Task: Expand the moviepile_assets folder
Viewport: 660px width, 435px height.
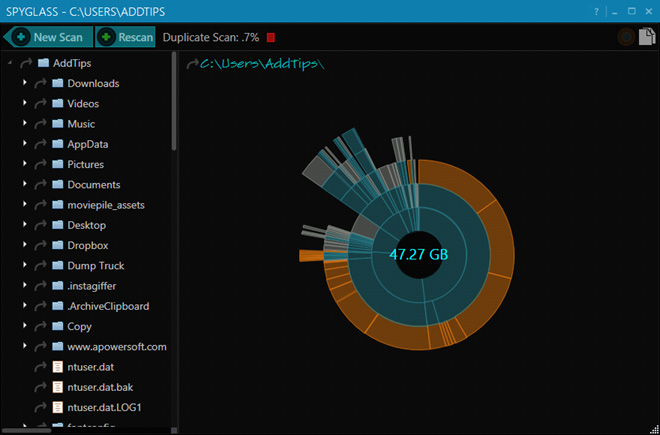Action: [x=25, y=204]
